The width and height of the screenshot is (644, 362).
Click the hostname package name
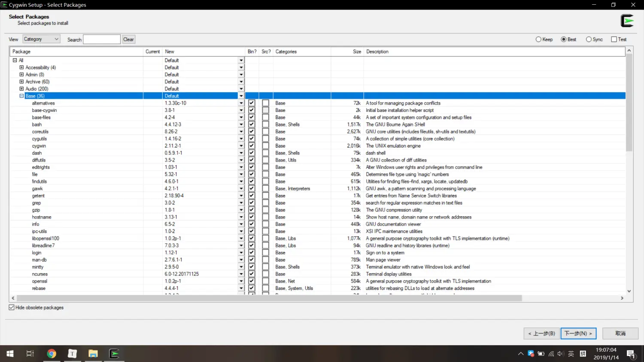tap(41, 217)
